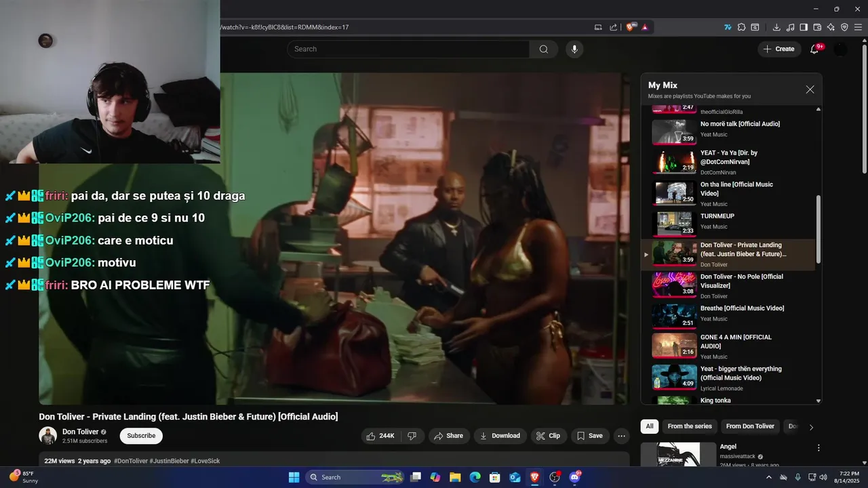Subscribe to Don Toliver channel

tap(141, 436)
